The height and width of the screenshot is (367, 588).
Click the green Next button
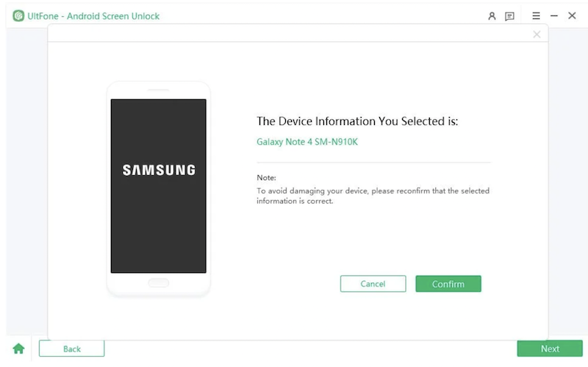coord(550,349)
